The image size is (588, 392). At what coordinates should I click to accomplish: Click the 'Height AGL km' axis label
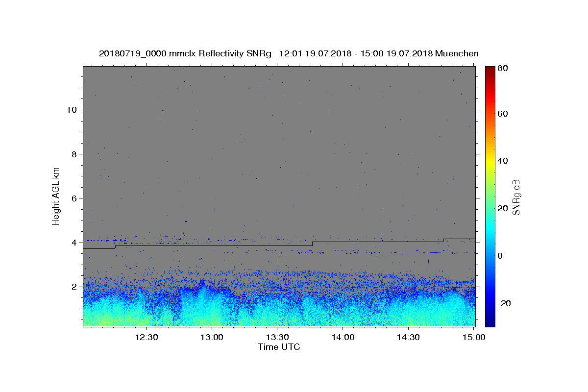click(56, 196)
